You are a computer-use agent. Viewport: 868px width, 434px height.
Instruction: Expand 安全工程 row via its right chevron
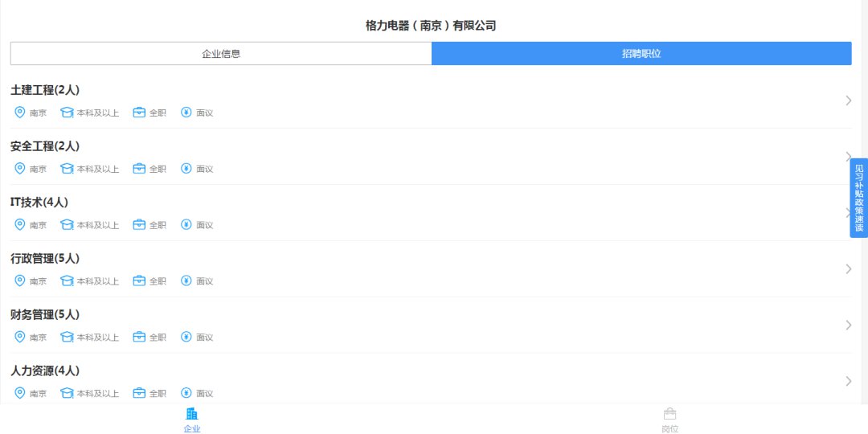point(849,157)
